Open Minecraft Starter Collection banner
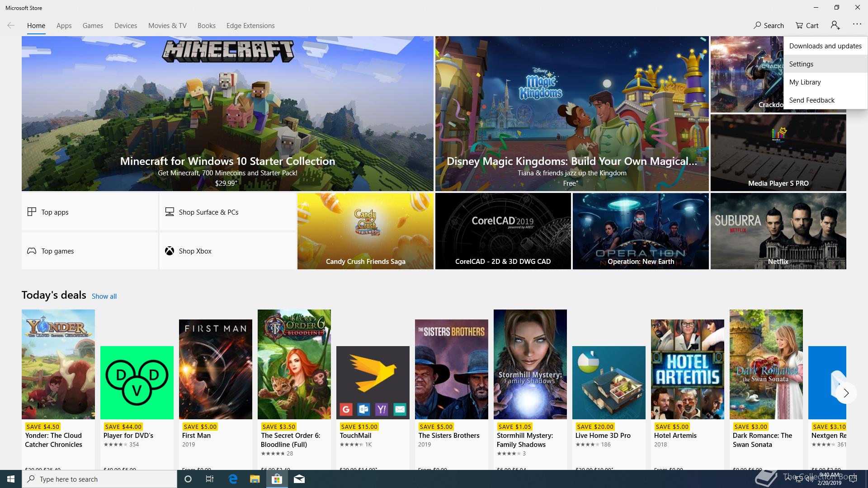 tap(227, 113)
